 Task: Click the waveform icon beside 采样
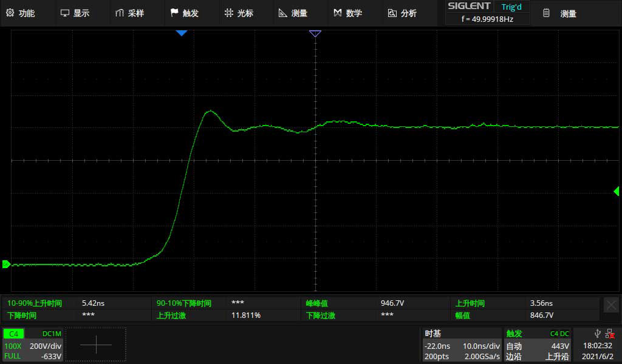click(x=120, y=13)
